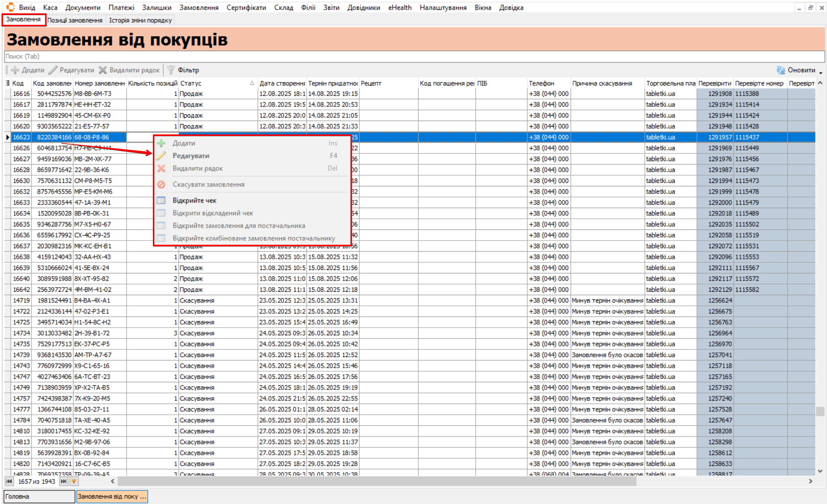Jump to last record navigation arrow

[63, 481]
